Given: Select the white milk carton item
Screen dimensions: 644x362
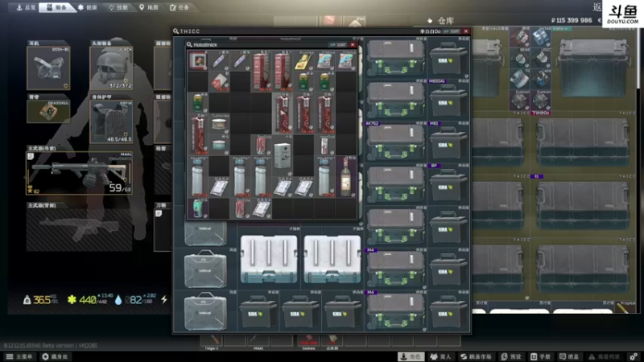Looking at the screenshot, I should pos(283,155).
